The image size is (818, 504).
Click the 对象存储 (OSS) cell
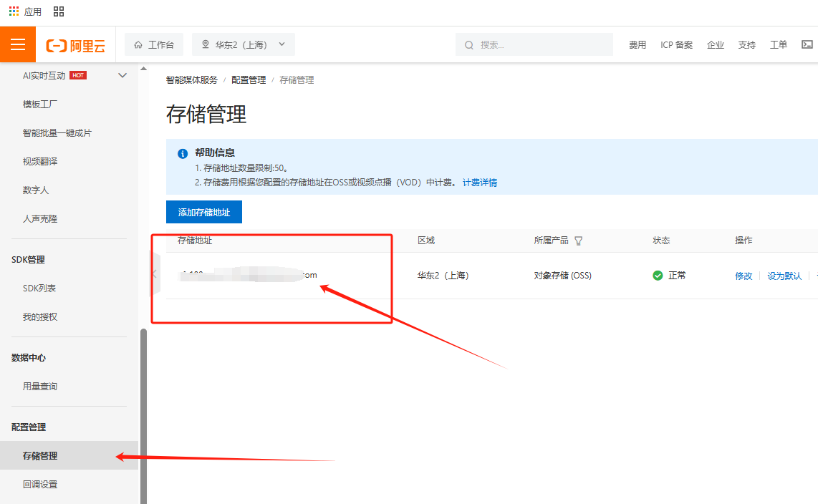click(x=562, y=275)
